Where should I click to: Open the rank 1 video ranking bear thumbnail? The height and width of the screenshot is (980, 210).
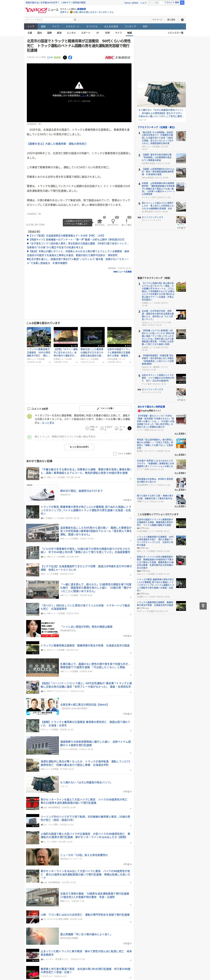tap(181, 287)
